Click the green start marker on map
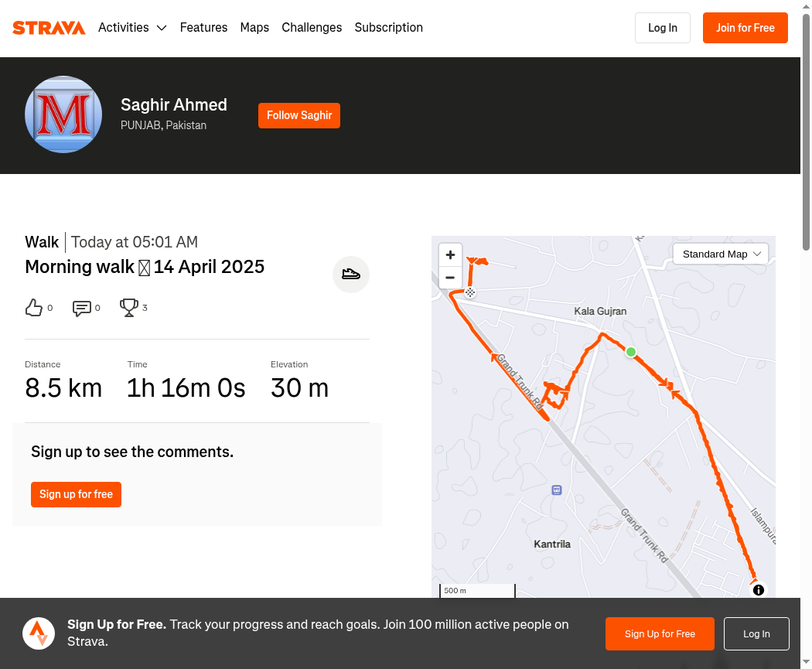Viewport: 812px width, 669px height. tap(631, 352)
